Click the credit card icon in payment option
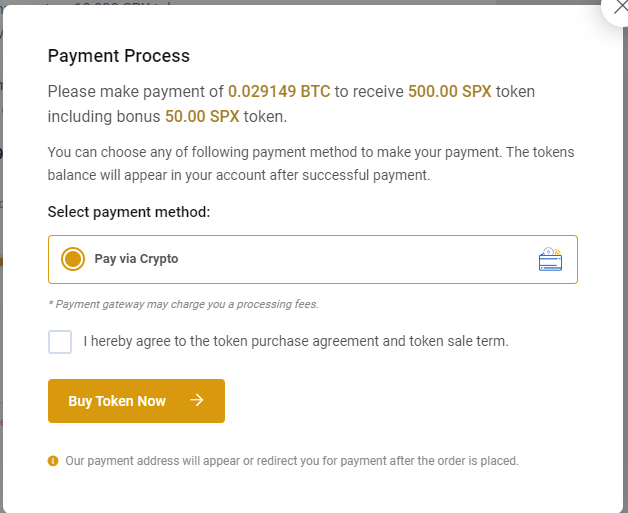Image resolution: width=628 pixels, height=513 pixels. pyautogui.click(x=550, y=260)
